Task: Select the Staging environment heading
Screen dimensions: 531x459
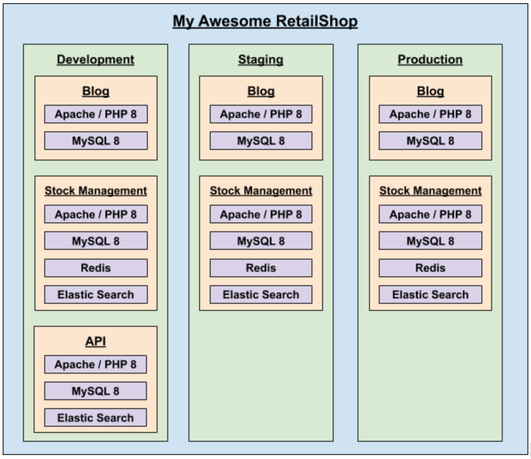Action: pyautogui.click(x=261, y=60)
